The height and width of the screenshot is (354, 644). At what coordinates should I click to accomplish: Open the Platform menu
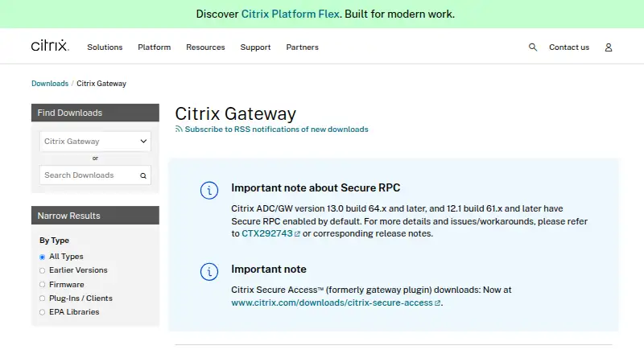(154, 47)
